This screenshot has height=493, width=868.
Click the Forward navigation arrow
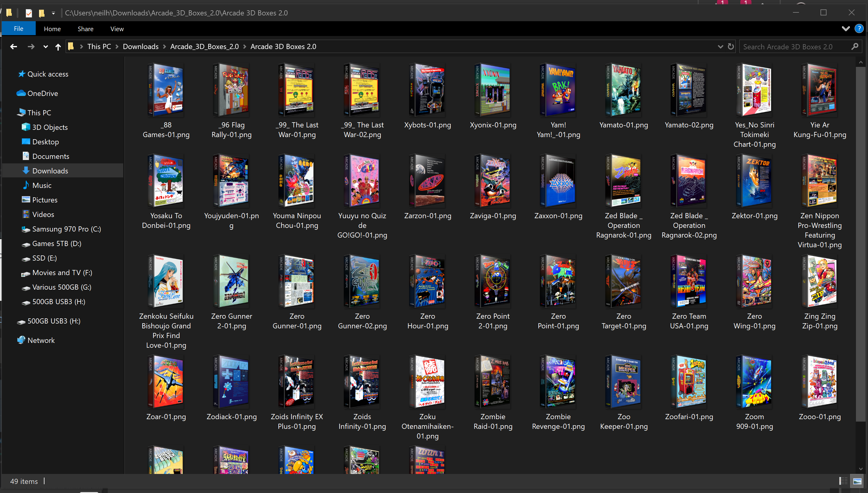(x=31, y=46)
